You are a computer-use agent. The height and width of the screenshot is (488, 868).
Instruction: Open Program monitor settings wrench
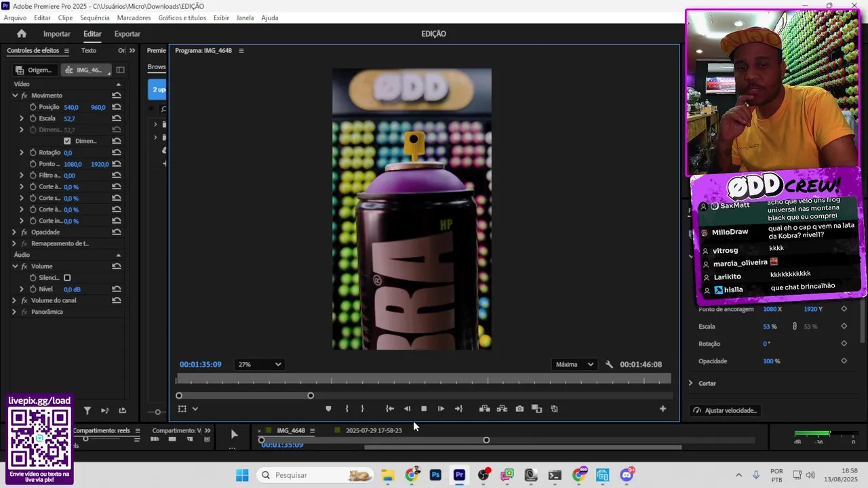(609, 365)
